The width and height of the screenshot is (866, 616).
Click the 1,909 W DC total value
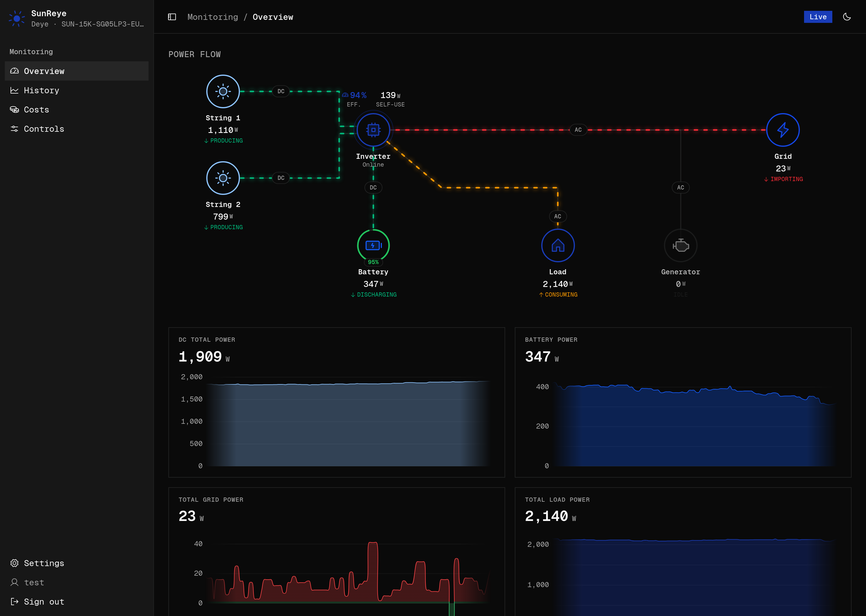pos(204,357)
